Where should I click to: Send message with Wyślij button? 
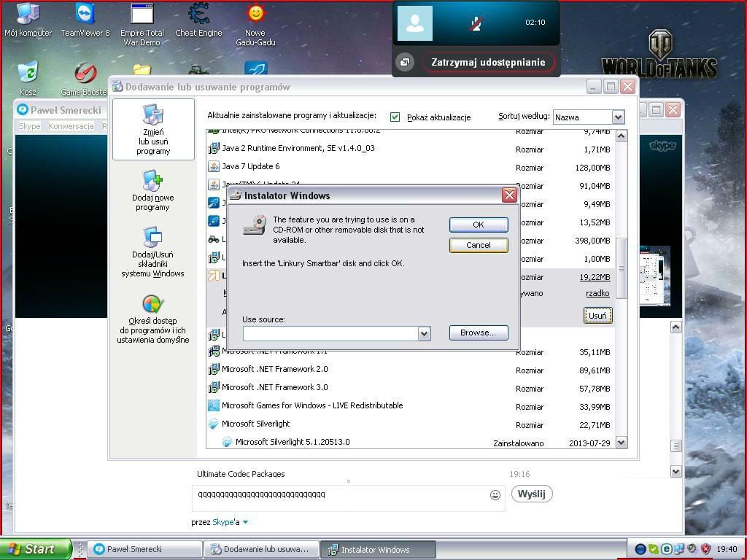532,494
